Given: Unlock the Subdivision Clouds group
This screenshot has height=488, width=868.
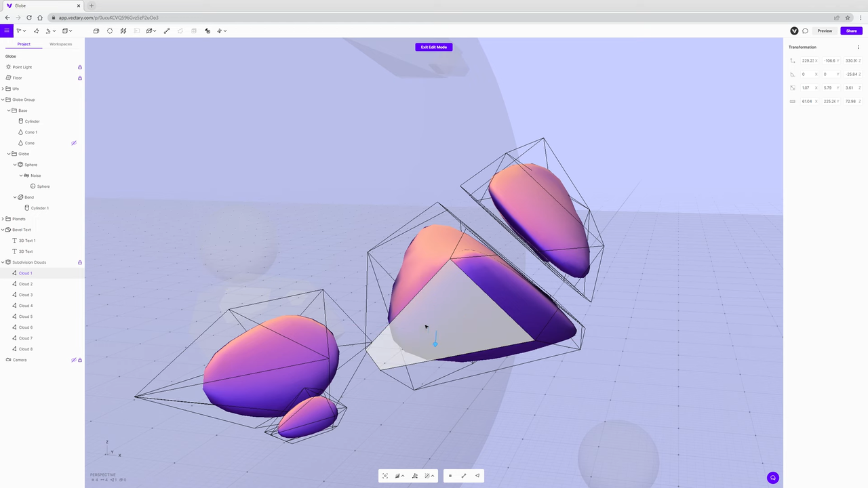Looking at the screenshot, I should pos(79,262).
